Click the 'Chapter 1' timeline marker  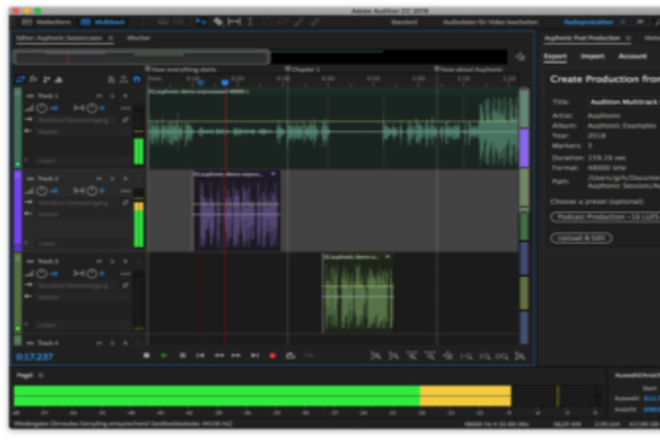303,69
